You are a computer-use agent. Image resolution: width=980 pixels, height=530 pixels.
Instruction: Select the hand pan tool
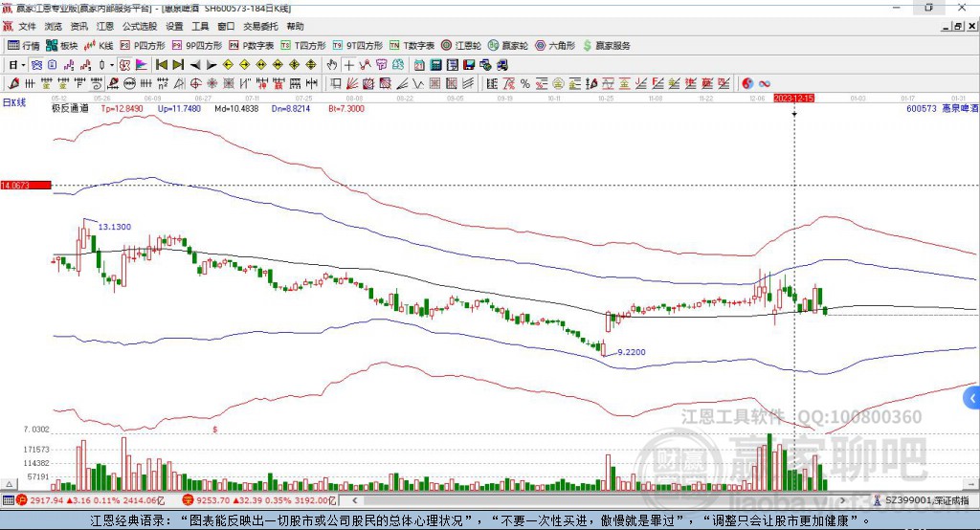click(332, 65)
